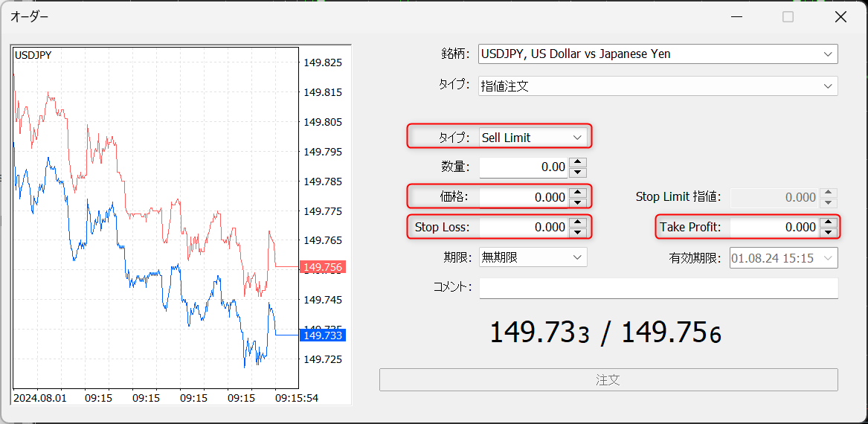The width and height of the screenshot is (868, 424).
Task: Click the コメント comment text box
Action: (658, 288)
